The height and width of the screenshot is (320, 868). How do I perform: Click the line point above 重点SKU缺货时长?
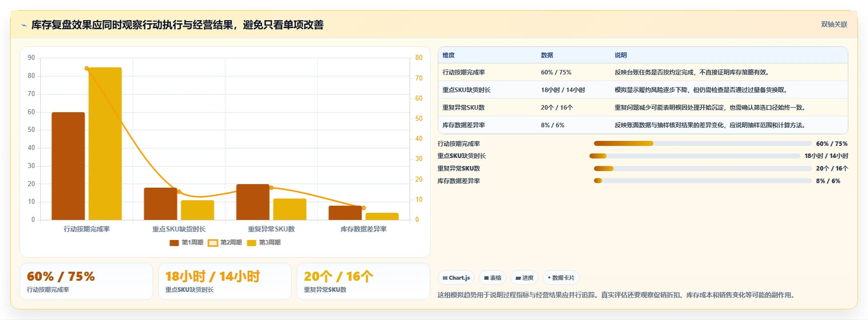click(179, 192)
